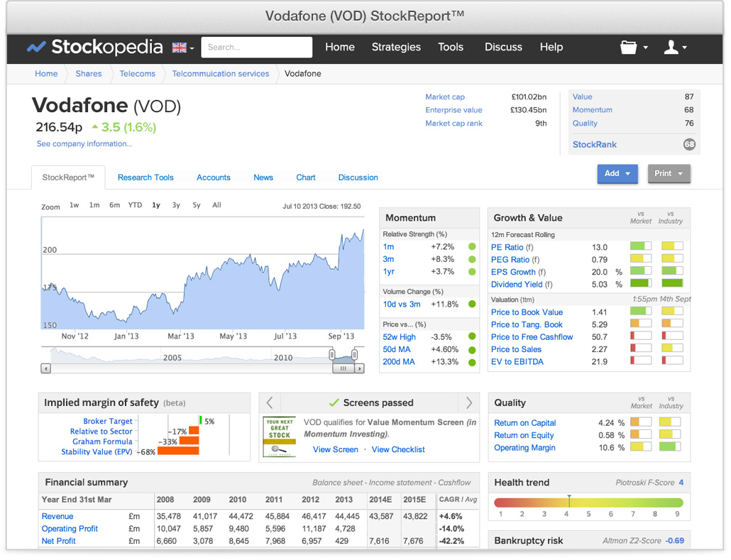Set chart zoom to All

(216, 205)
